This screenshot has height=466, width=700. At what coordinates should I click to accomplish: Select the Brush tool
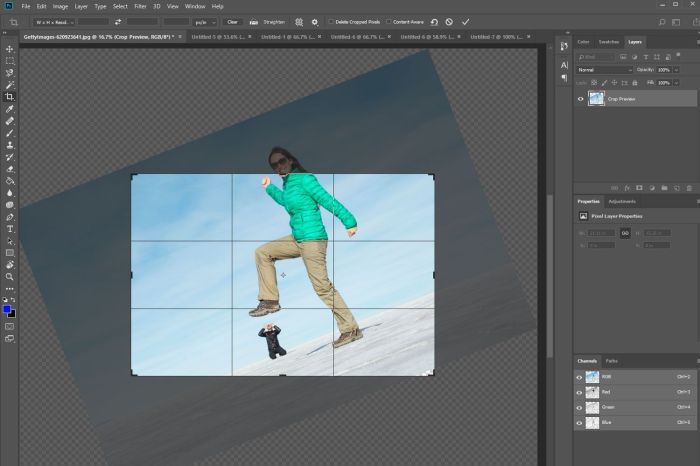9,133
